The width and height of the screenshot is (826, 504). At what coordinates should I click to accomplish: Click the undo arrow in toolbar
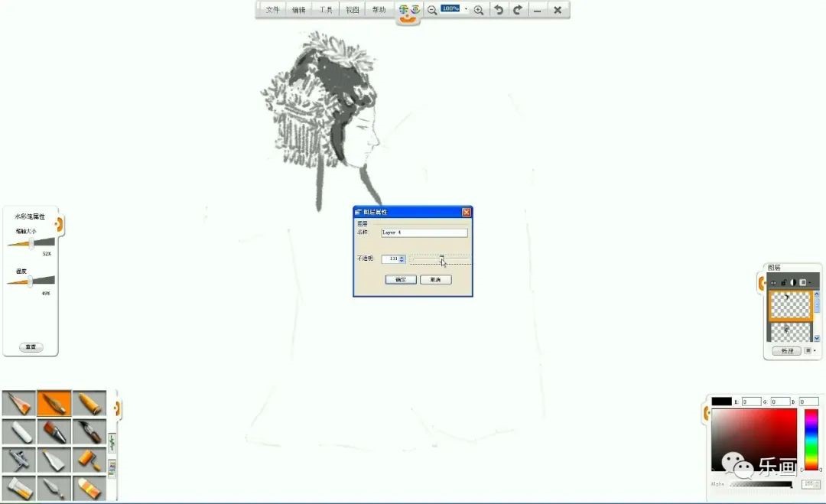(x=499, y=10)
